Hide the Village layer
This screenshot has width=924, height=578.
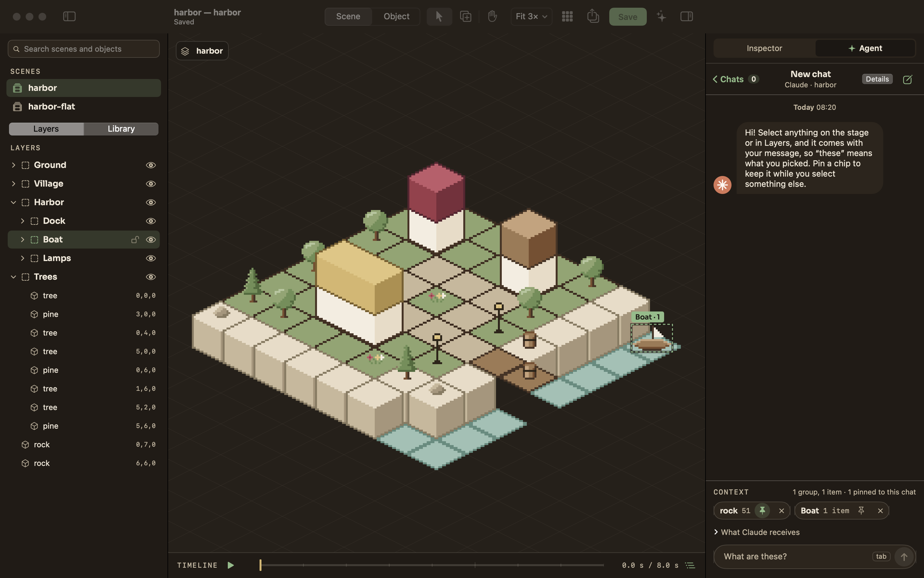tap(151, 184)
